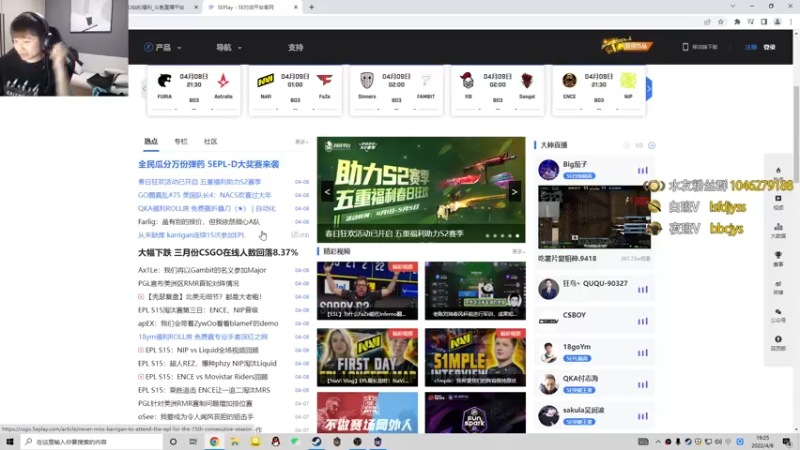Open sakula streamer entry
Viewport: 800px width, 450px height.
[x=594, y=415]
